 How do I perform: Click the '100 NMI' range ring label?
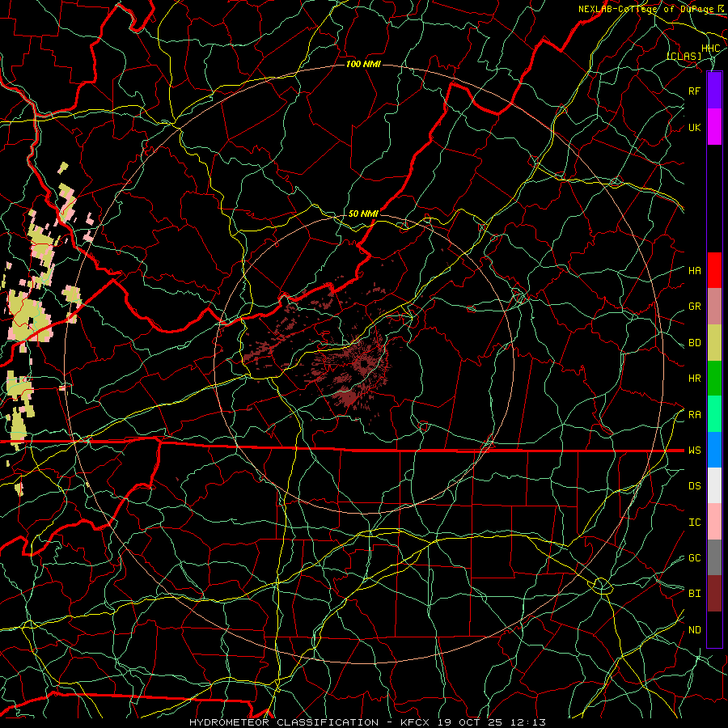point(363,64)
